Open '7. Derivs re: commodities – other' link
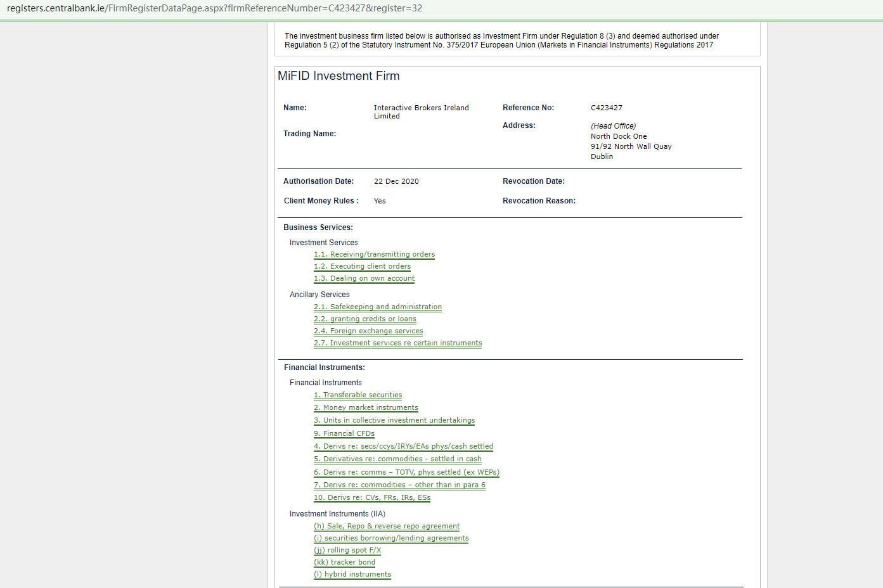This screenshot has height=588, width=883. point(399,485)
